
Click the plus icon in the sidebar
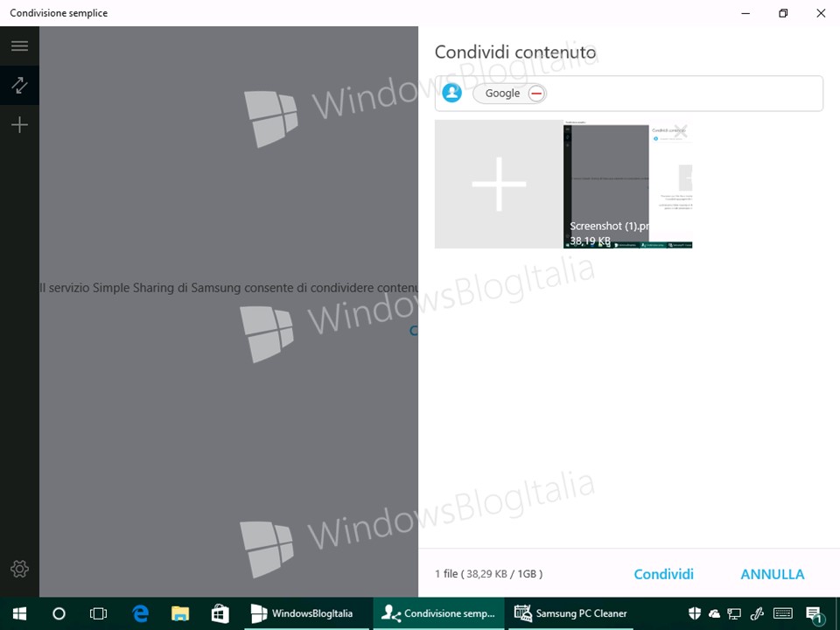[19, 125]
